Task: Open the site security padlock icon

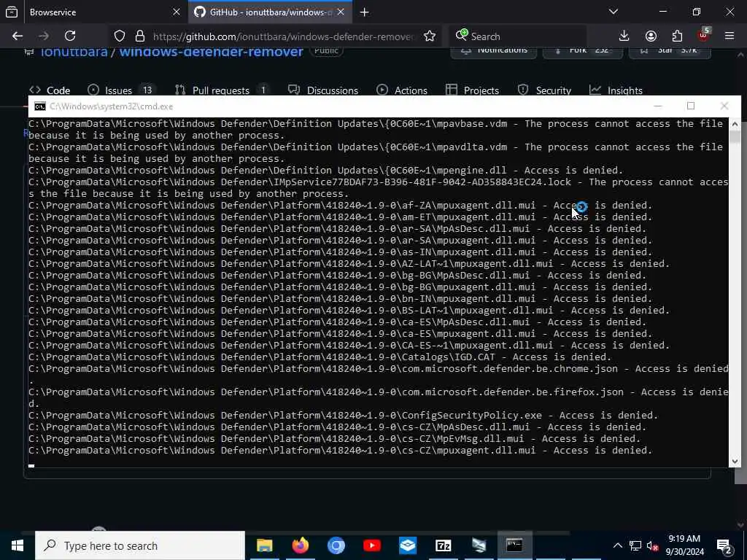Action: tap(139, 36)
